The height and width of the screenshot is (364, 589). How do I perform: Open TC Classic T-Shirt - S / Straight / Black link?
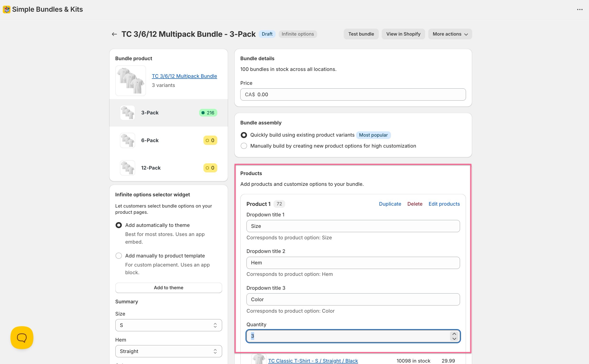tap(313, 361)
